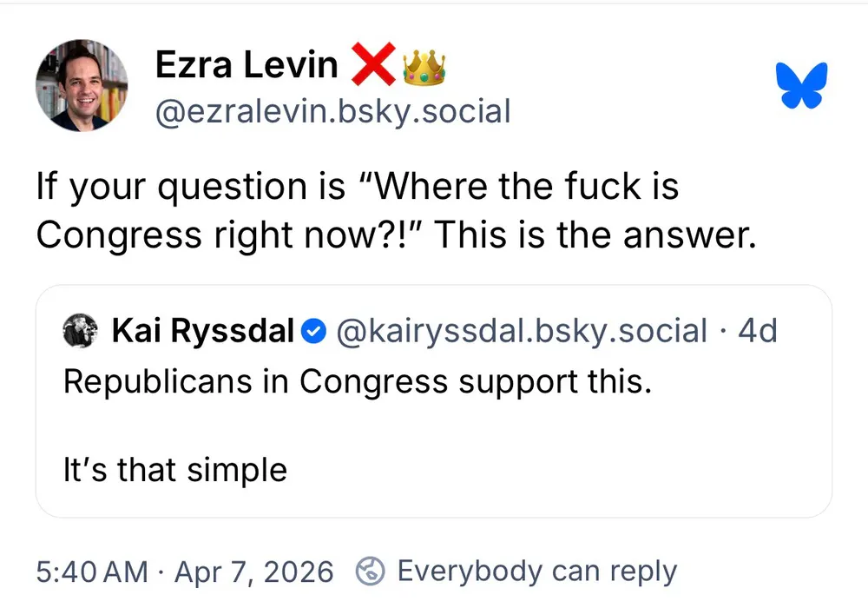Click the "5:40 AM" post time
868x608 pixels.
point(92,572)
